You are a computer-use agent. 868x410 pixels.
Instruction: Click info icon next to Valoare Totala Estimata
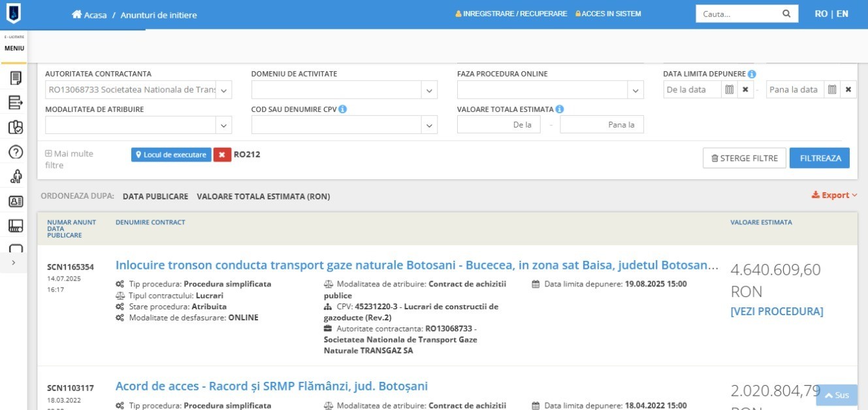pos(560,109)
